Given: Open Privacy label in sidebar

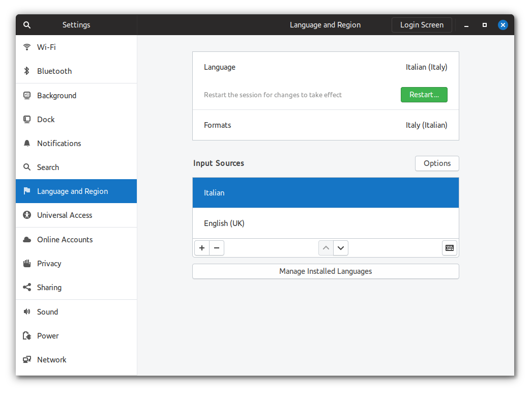Looking at the screenshot, I should tap(49, 264).
